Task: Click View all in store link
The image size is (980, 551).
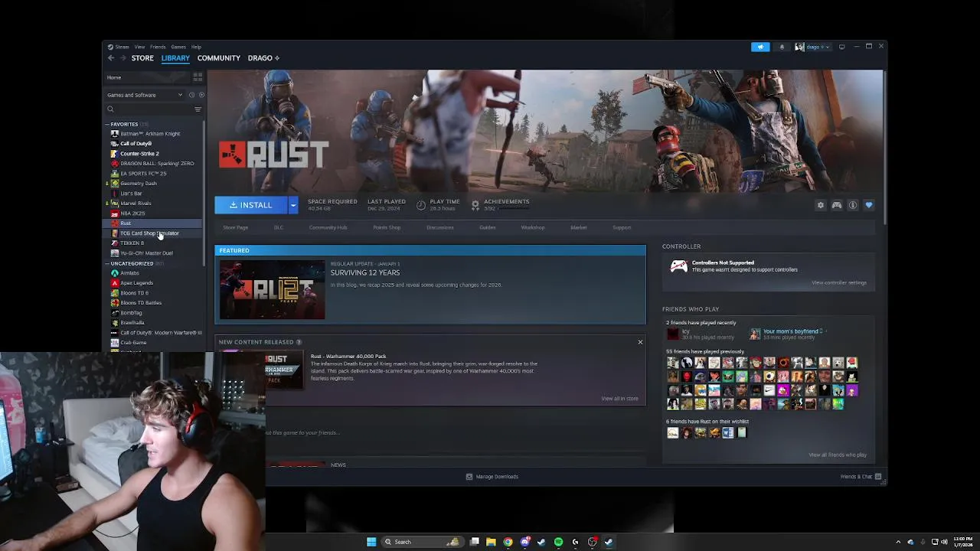Action: [619, 398]
